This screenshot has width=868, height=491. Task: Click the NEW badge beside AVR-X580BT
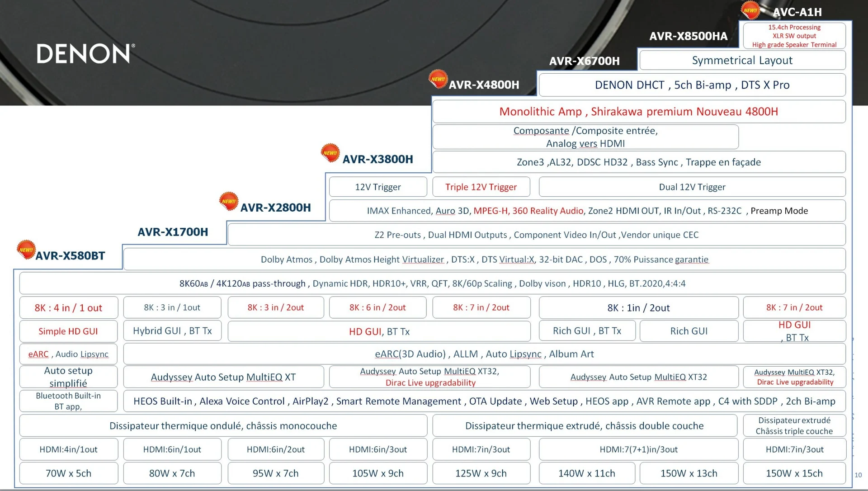point(26,250)
